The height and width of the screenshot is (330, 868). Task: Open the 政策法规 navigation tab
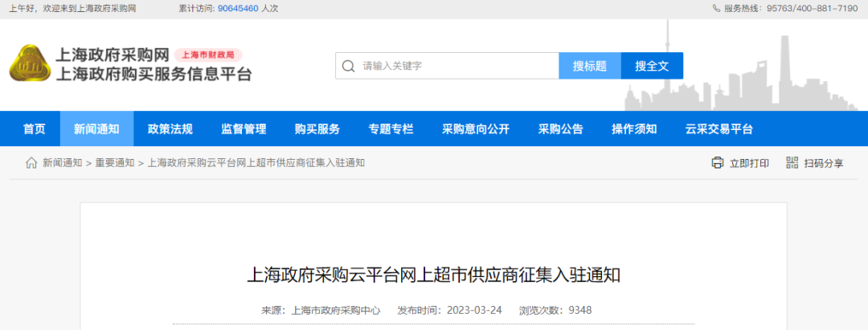pos(170,128)
